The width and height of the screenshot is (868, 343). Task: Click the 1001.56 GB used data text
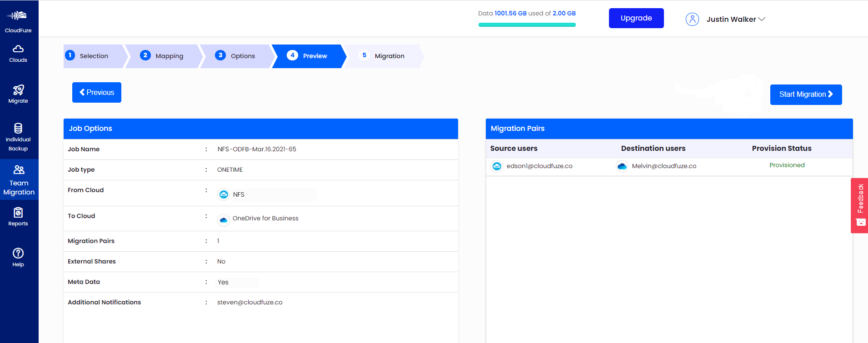coord(510,13)
